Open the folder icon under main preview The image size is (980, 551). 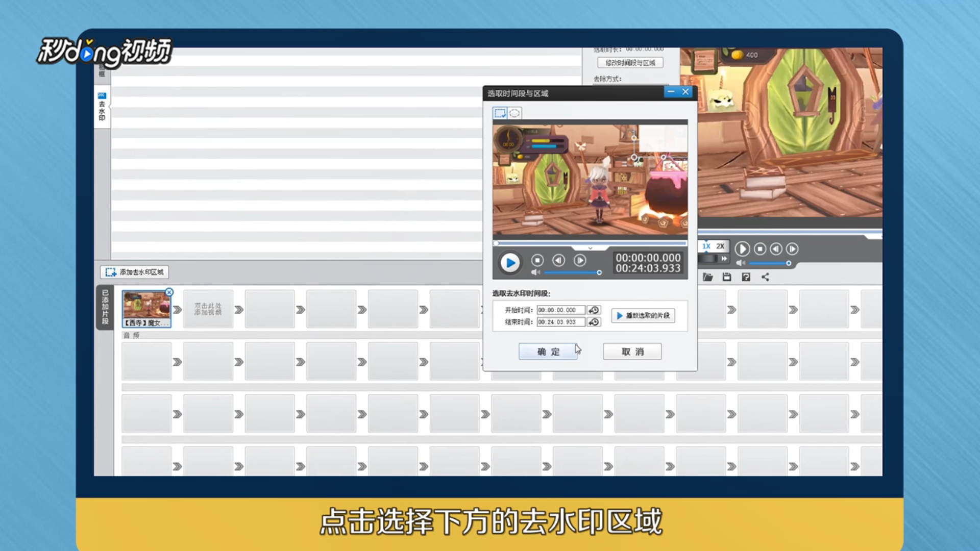point(707,277)
